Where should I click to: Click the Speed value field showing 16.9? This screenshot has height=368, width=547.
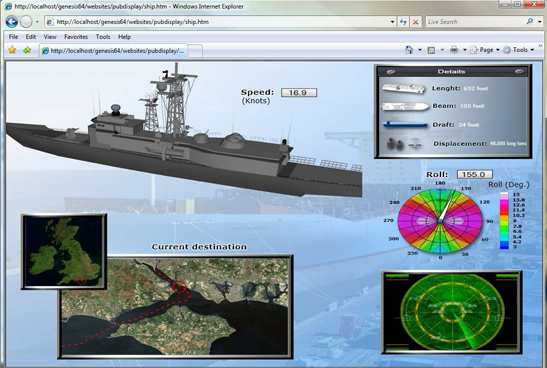pyautogui.click(x=299, y=92)
